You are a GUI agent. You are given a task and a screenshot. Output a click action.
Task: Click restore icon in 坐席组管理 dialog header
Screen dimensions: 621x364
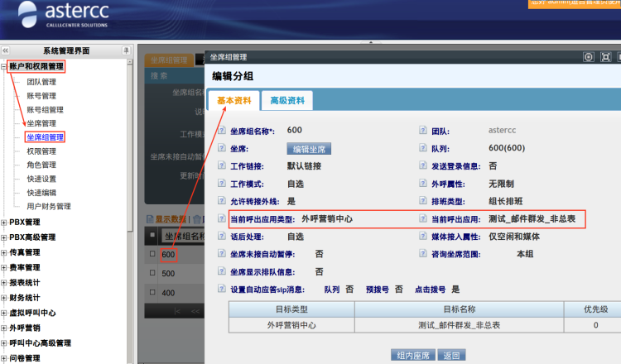click(x=606, y=57)
